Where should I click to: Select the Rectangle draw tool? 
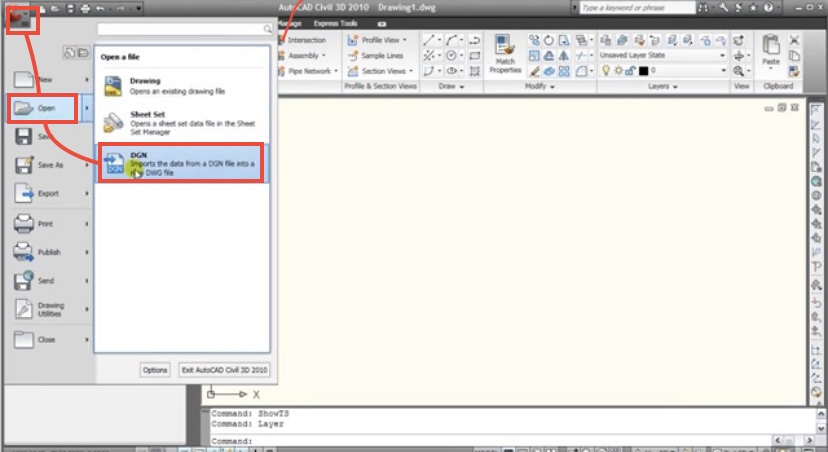click(x=475, y=55)
